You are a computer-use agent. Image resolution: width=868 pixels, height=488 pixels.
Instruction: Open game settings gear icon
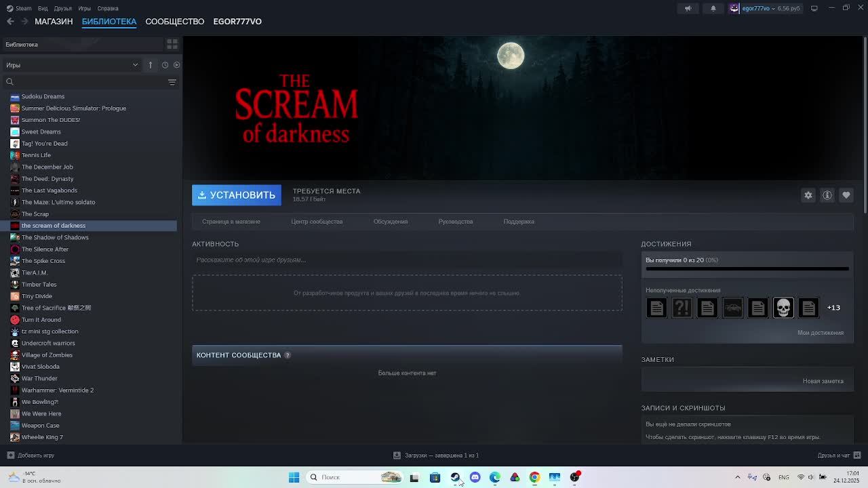click(808, 195)
